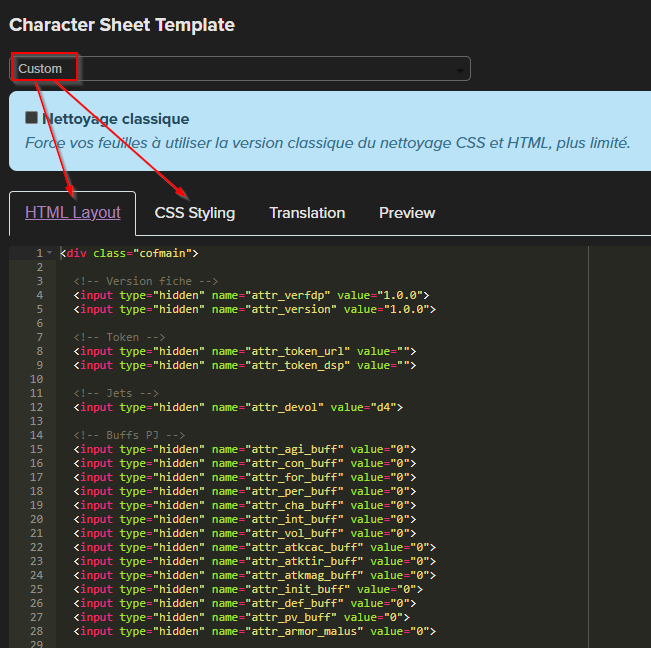The image size is (651, 648).
Task: Go to the Translation tab
Action: click(x=307, y=213)
